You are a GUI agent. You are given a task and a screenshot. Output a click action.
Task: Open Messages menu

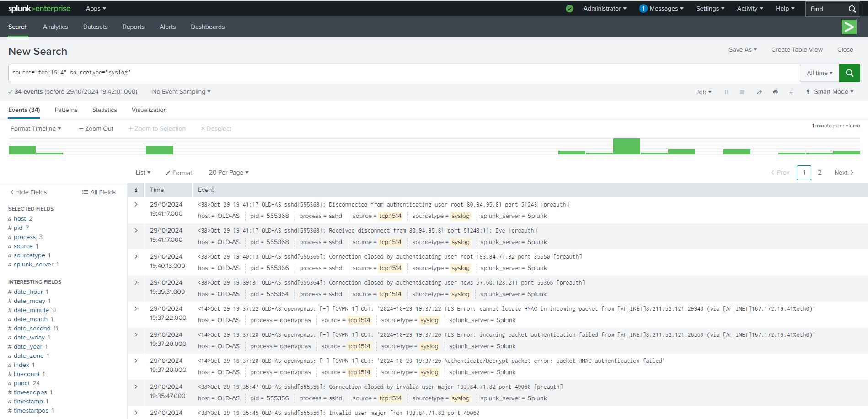661,9
